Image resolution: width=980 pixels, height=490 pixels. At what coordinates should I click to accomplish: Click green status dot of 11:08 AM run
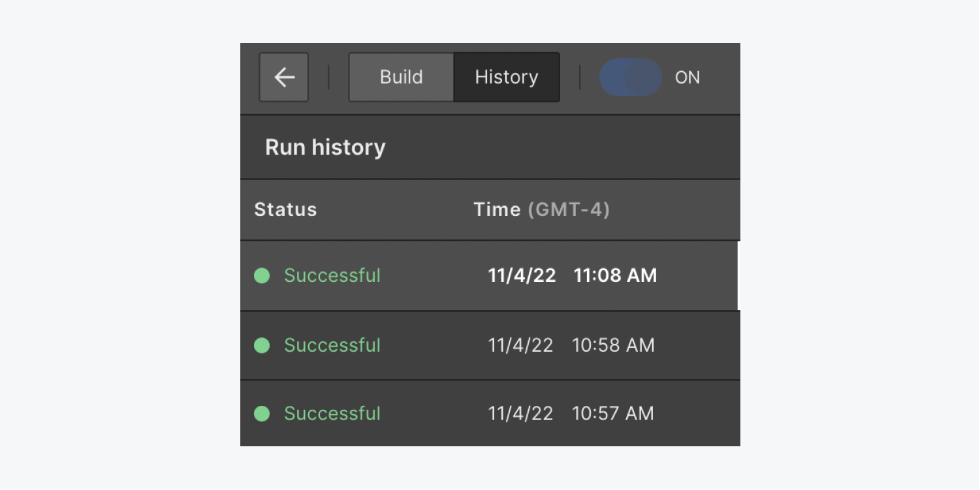(262, 276)
